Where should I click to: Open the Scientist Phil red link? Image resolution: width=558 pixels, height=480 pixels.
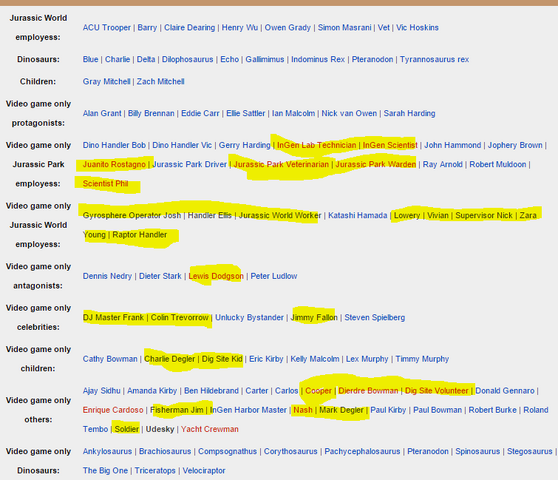pyautogui.click(x=105, y=184)
